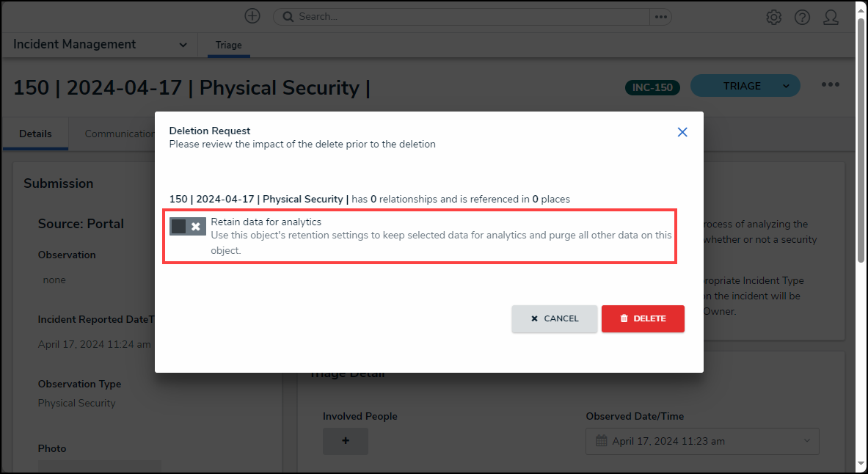
Task: Select the Details tab
Action: pos(35,134)
